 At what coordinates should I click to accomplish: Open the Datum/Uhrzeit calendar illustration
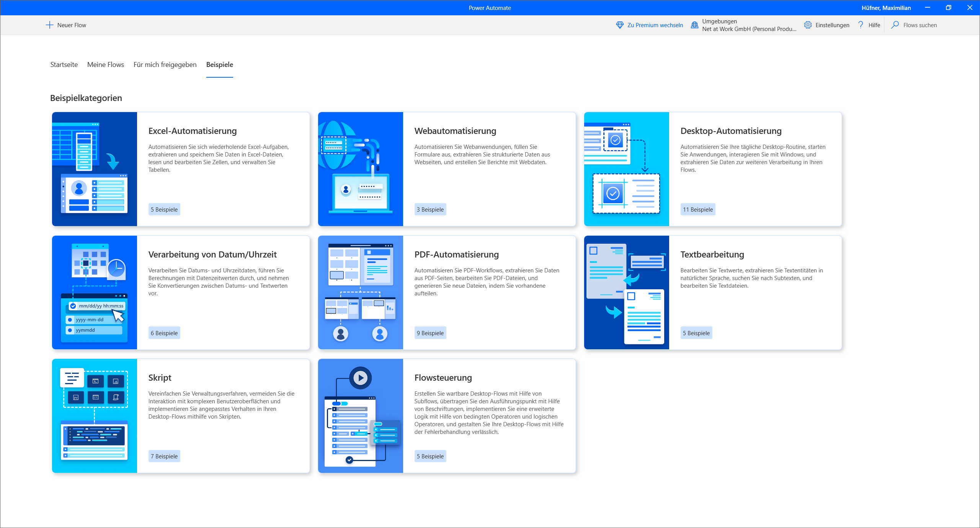pyautogui.click(x=95, y=293)
